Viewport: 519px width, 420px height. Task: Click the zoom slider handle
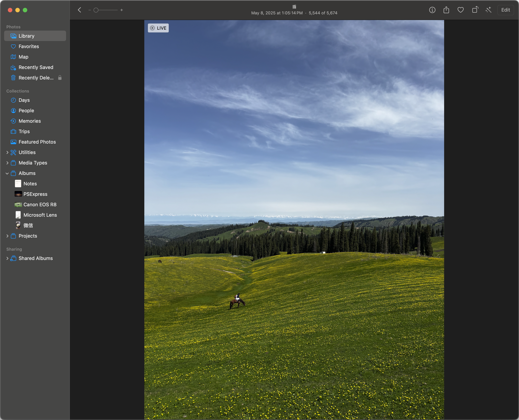(96, 10)
